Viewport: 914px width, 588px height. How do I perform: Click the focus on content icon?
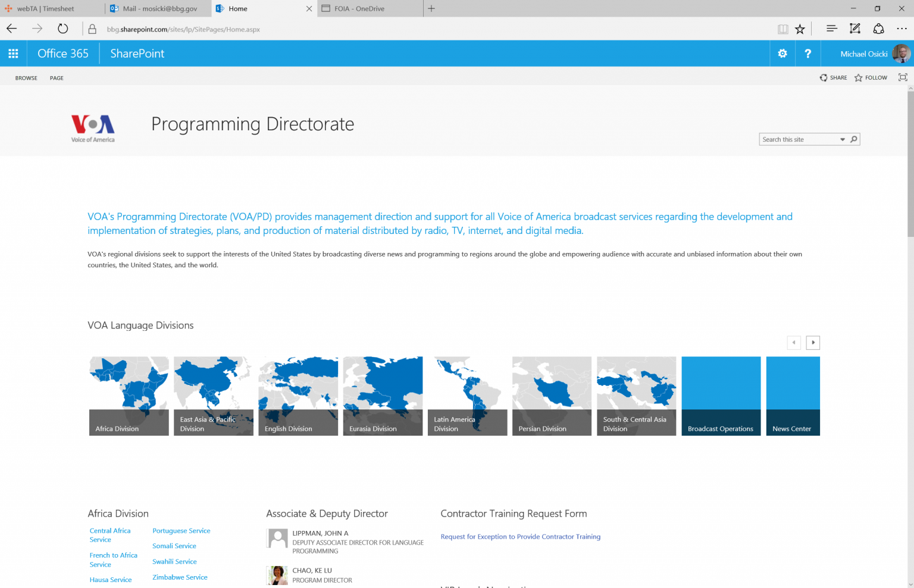coord(903,77)
